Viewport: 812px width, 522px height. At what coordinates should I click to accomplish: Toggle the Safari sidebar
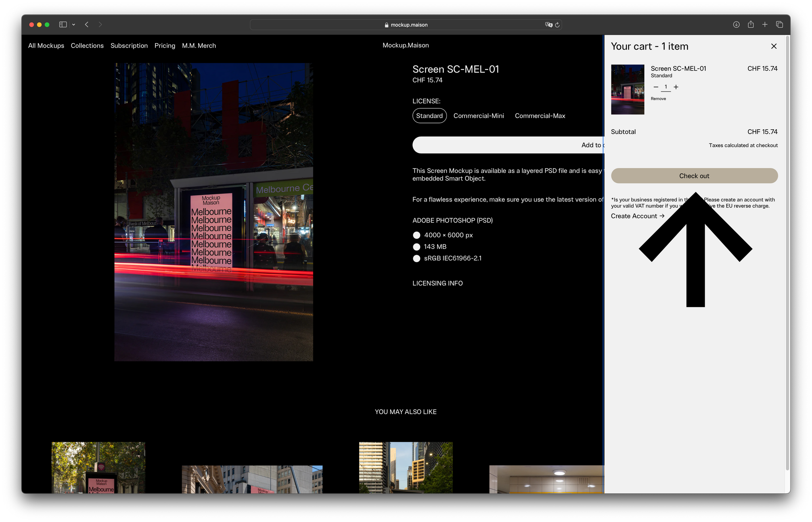(62, 24)
